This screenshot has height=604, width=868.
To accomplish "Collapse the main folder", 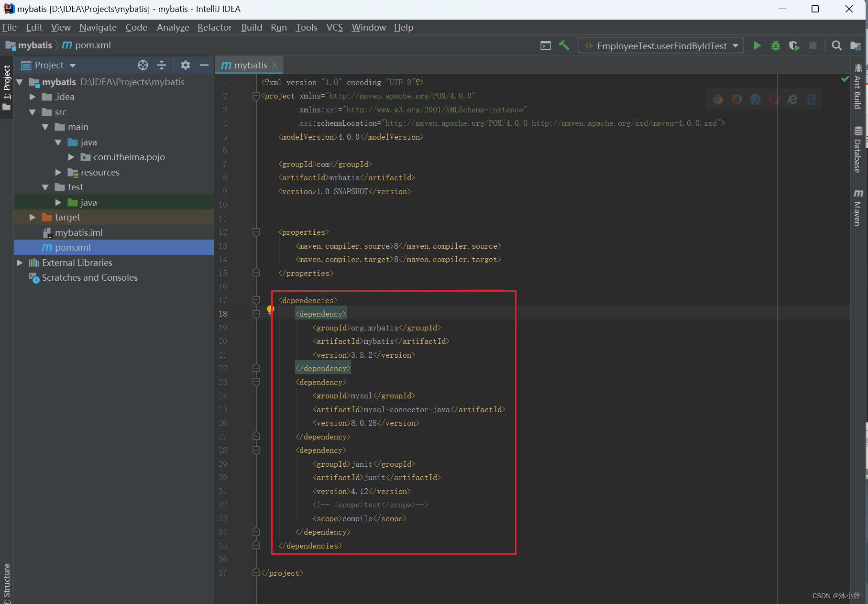I will (45, 127).
